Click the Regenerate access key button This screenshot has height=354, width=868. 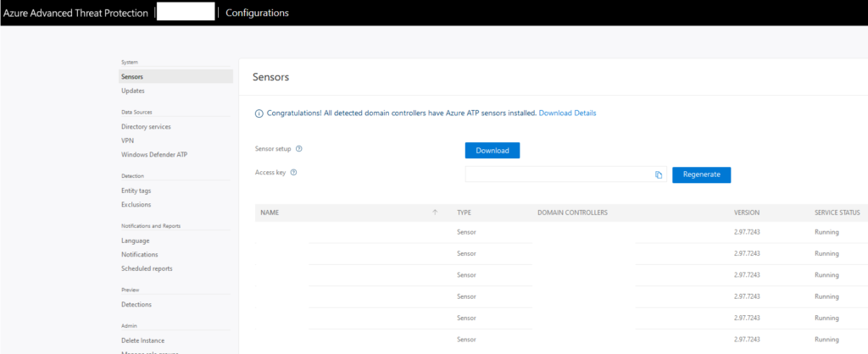point(701,174)
